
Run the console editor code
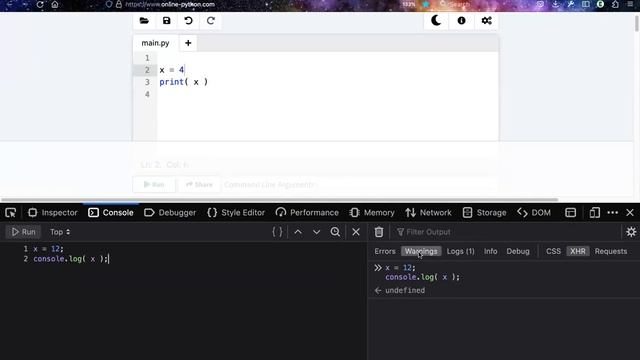23,232
